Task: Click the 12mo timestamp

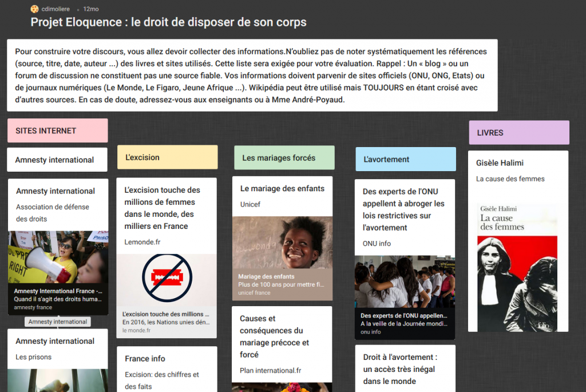Action: tap(91, 9)
